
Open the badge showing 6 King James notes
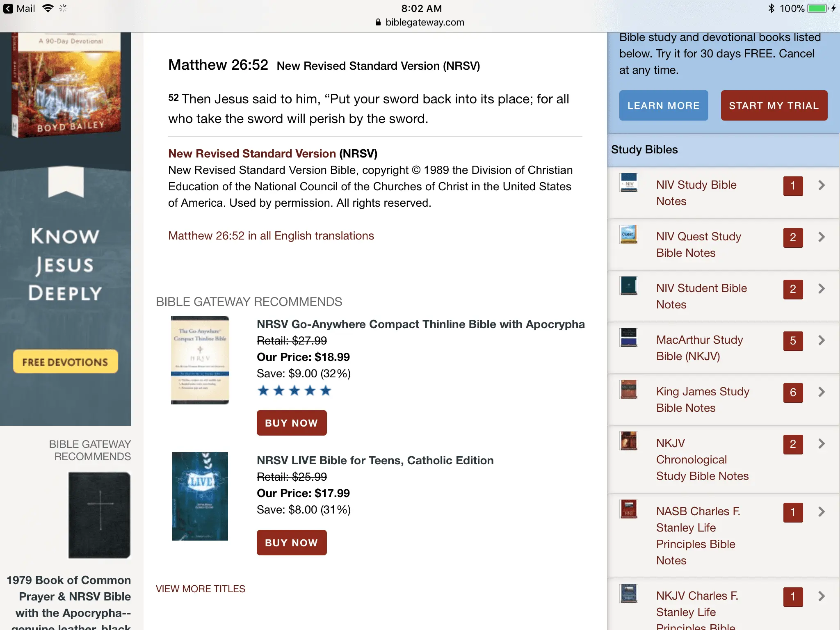coord(793,393)
